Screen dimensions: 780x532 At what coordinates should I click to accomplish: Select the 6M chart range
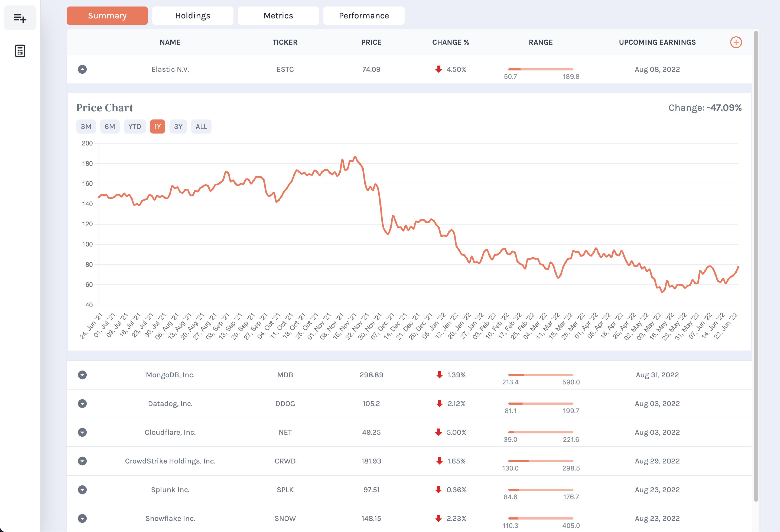pos(110,126)
